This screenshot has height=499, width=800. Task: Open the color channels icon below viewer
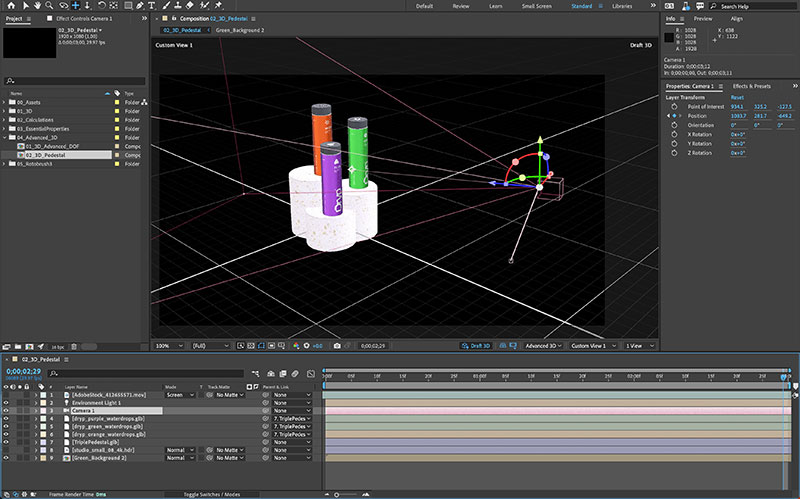(x=295, y=345)
